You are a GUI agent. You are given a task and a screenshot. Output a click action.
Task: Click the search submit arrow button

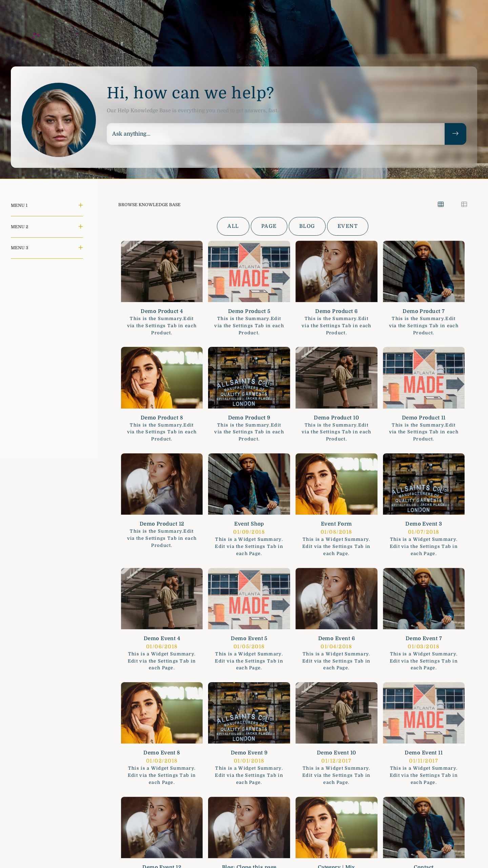455,134
